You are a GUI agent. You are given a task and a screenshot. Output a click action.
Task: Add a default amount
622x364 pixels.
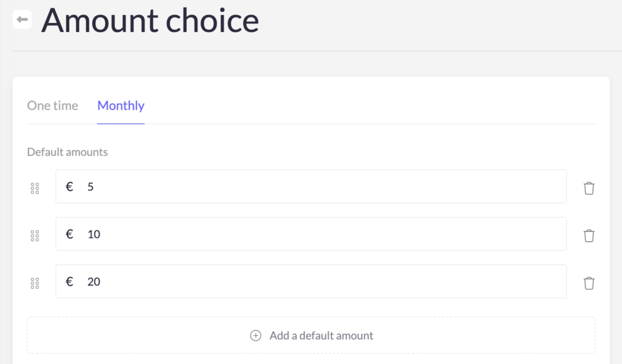311,335
